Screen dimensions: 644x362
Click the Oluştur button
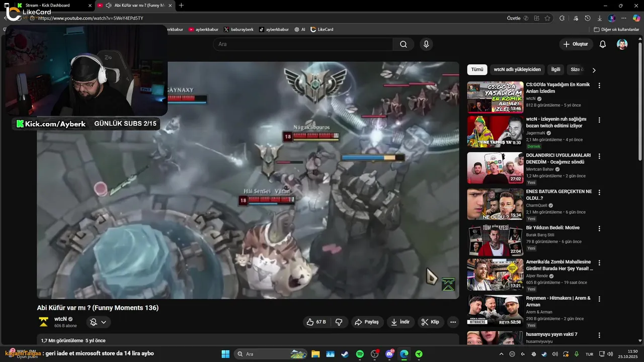pos(576,44)
